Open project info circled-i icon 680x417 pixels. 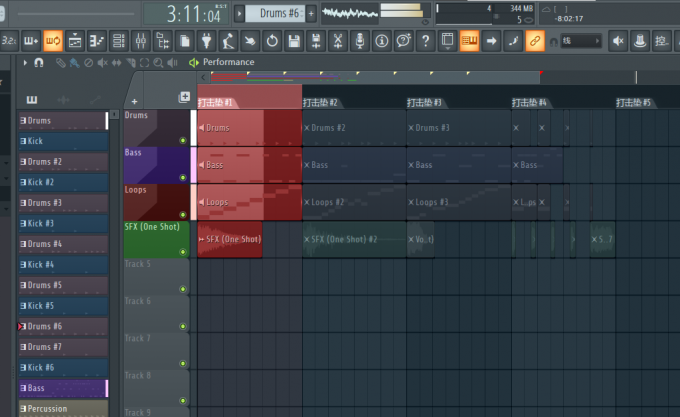pyautogui.click(x=382, y=41)
